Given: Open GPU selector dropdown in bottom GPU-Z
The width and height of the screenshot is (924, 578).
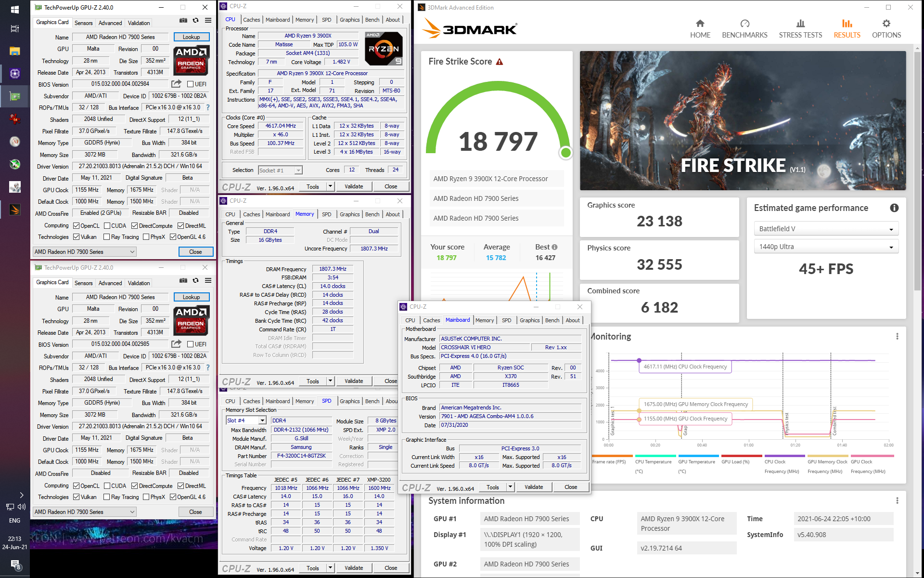Looking at the screenshot, I should [85, 512].
